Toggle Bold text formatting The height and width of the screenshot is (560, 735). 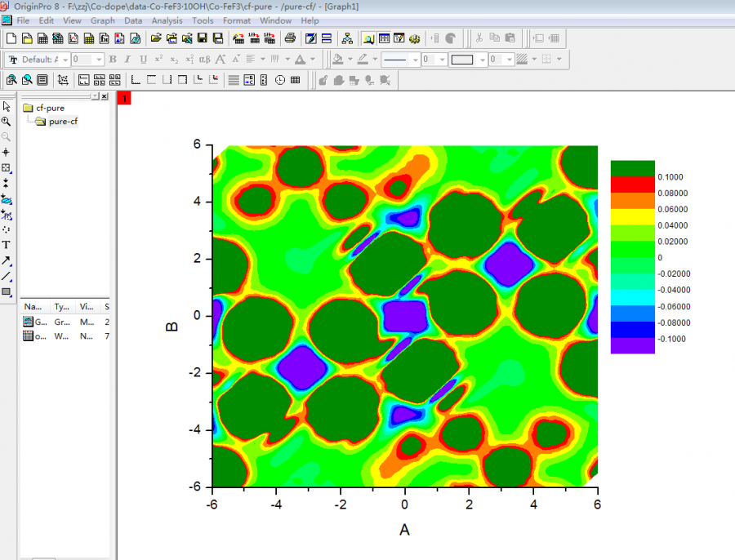(x=113, y=60)
